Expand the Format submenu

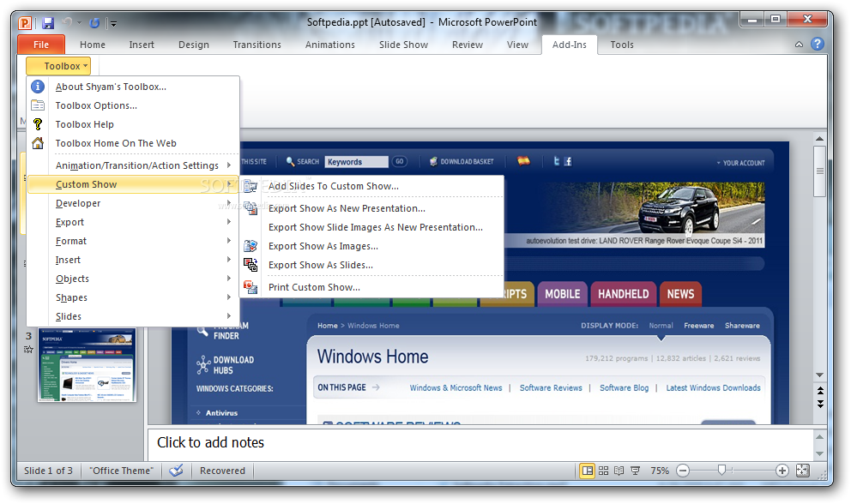[x=133, y=241]
